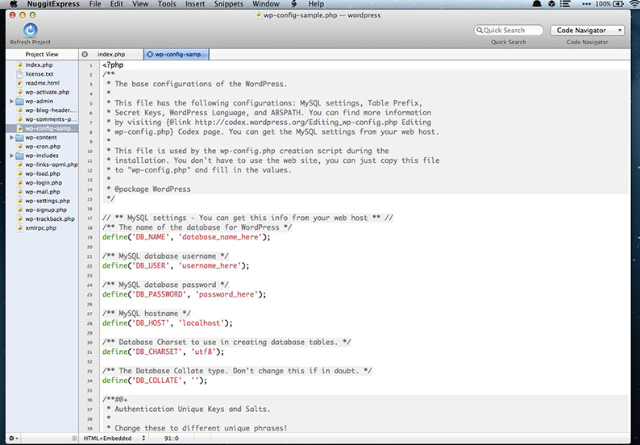Click the 'username_here' string in code
This screenshot has height=445, width=640.
coord(209,265)
